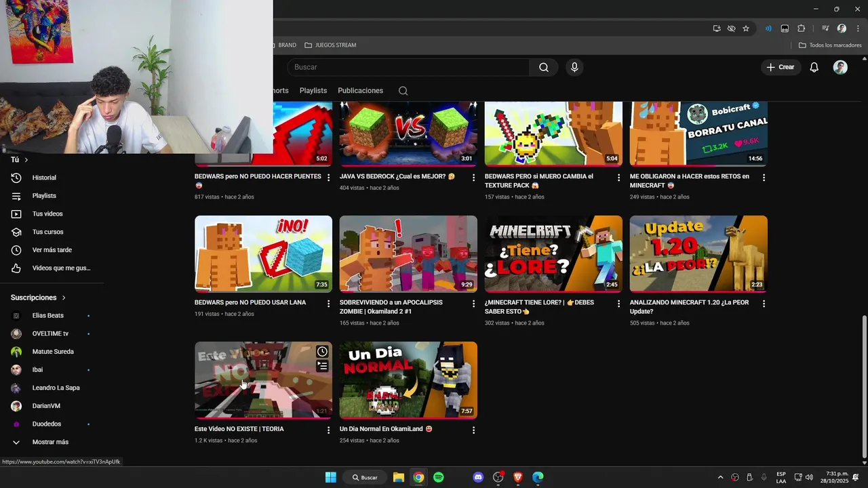
Task: Open options for Un Dia Normal En OkamiLand
Action: 473,430
